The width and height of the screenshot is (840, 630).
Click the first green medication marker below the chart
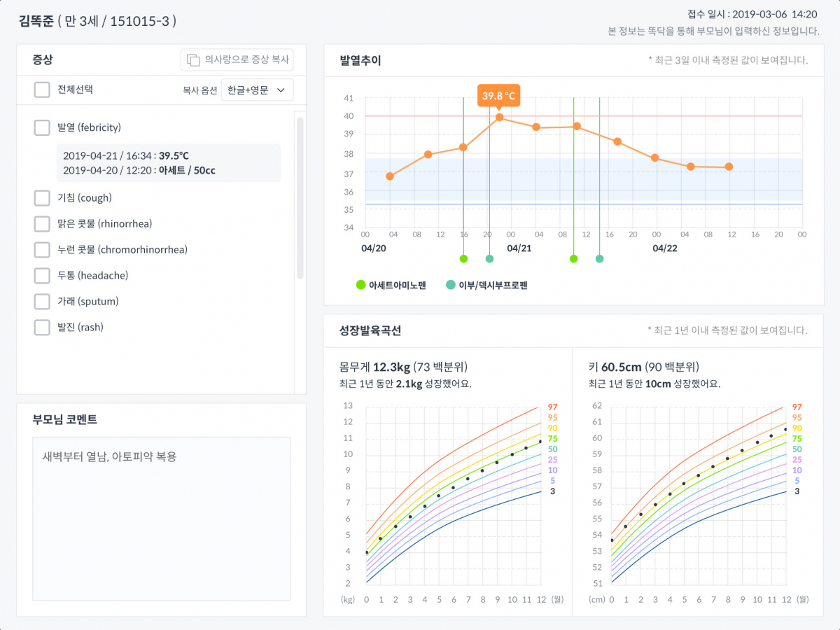[x=463, y=259]
